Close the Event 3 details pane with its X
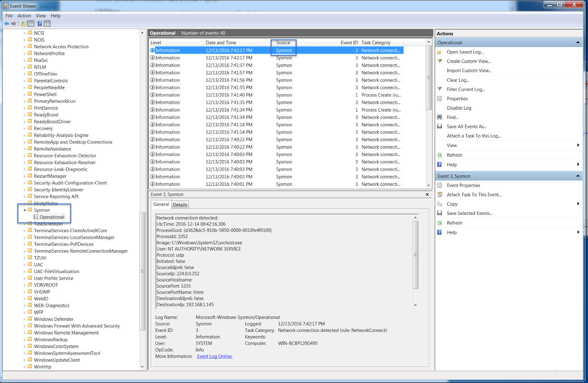This screenshot has height=383, width=588. point(427,194)
